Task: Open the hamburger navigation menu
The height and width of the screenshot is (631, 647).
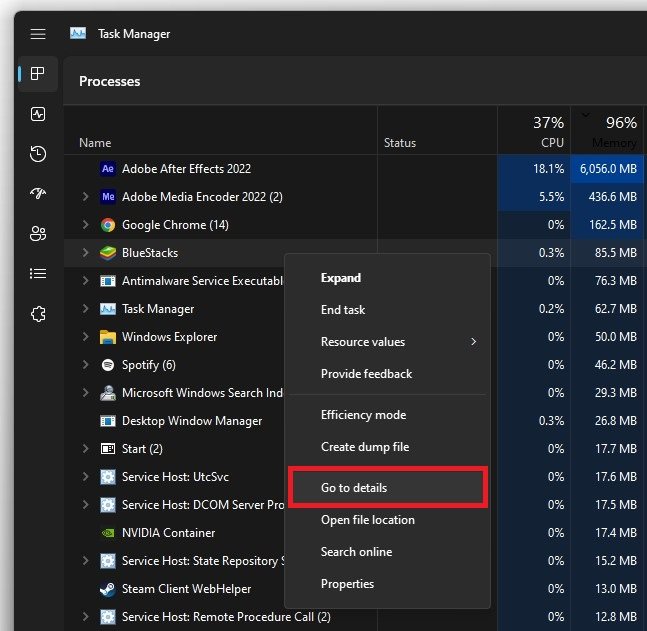Action: [x=38, y=33]
